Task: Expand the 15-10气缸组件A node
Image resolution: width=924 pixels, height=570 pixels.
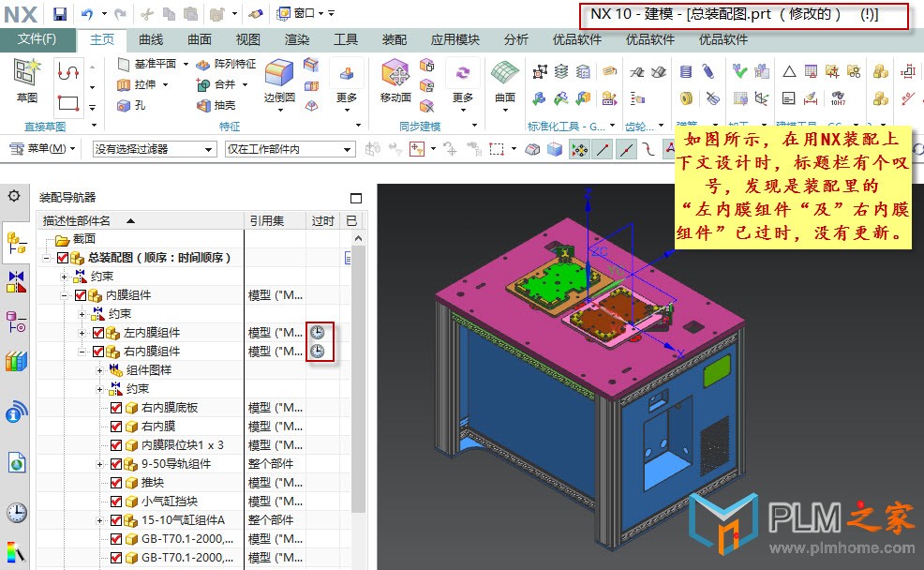Action: [x=99, y=520]
